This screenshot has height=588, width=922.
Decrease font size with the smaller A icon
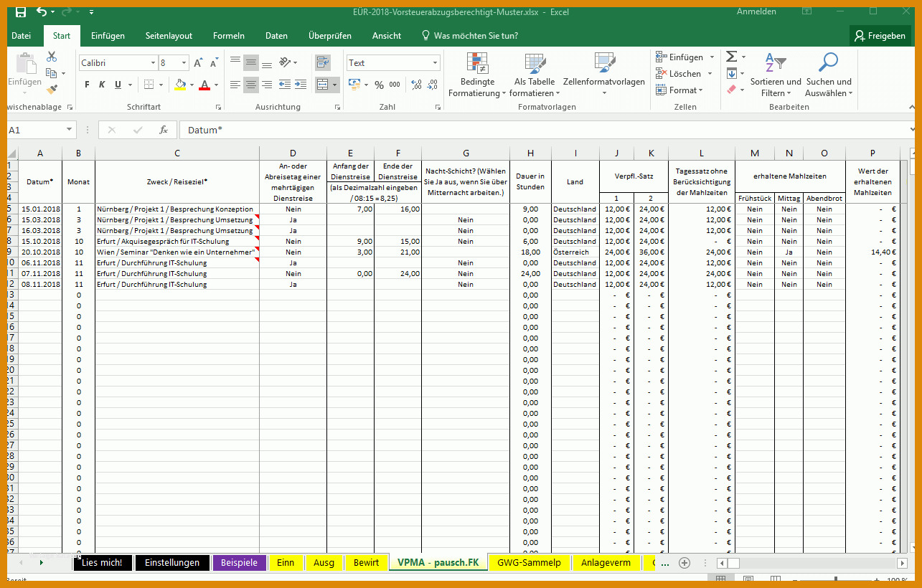(x=214, y=63)
